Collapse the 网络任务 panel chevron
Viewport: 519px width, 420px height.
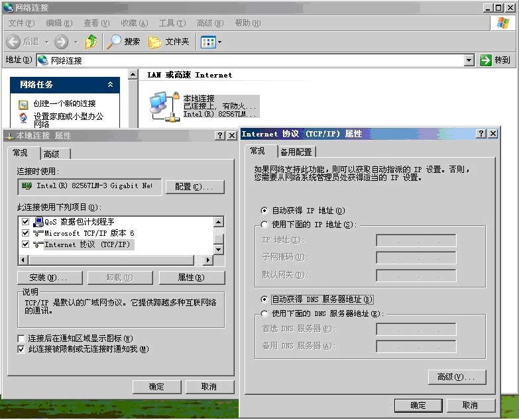[110, 85]
